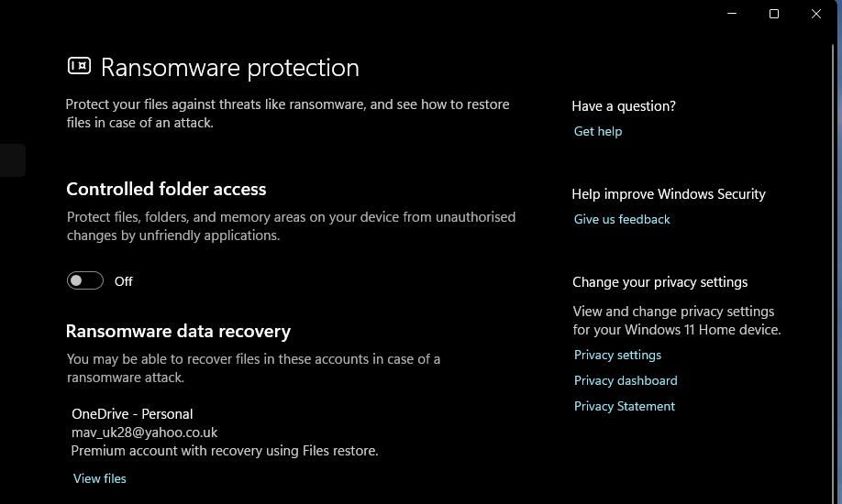Open the Privacy settings link
This screenshot has width=842, height=504.
tap(617, 355)
